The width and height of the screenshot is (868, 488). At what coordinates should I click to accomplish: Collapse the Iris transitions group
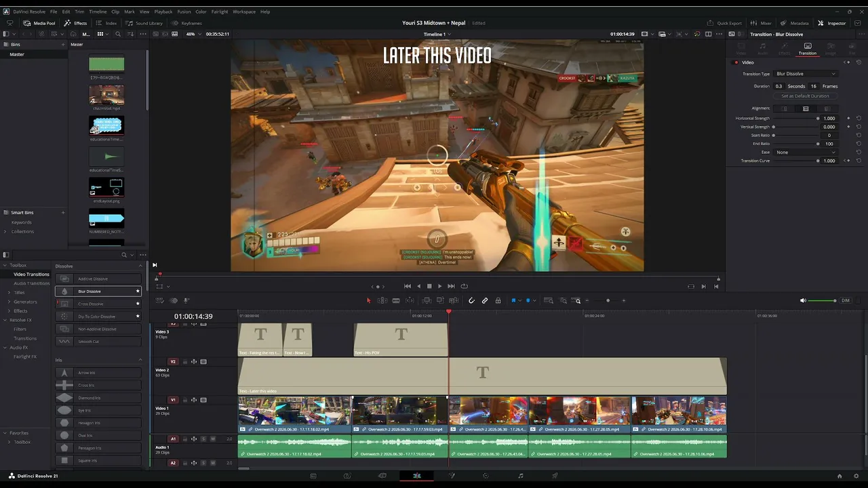coord(140,360)
